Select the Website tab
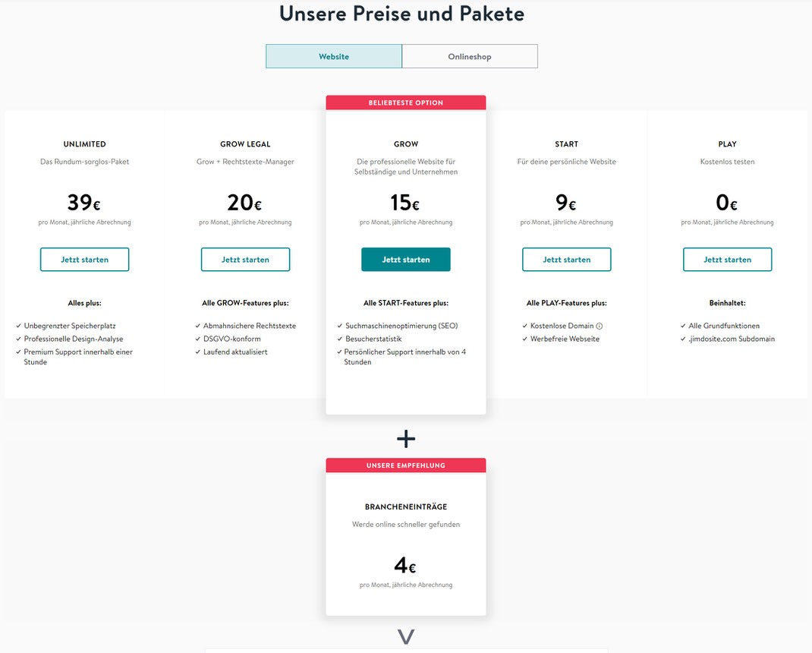Image resolution: width=812 pixels, height=653 pixels. [334, 56]
